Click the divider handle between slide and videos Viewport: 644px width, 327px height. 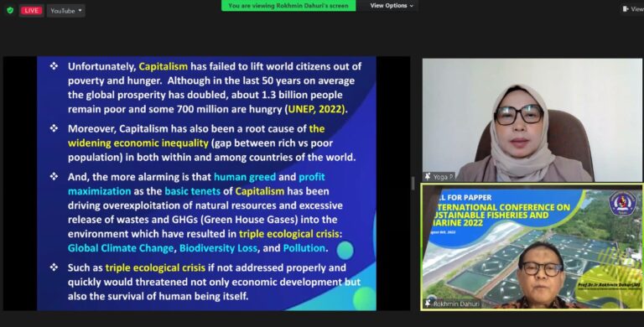[413, 184]
